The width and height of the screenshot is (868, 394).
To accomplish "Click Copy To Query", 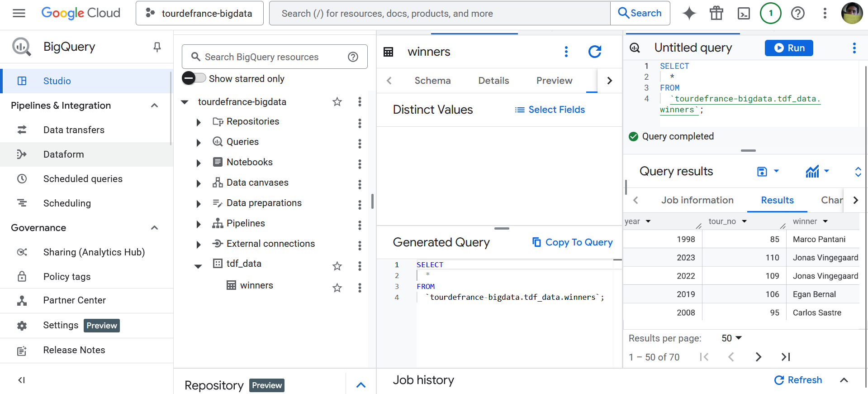I will pyautogui.click(x=572, y=242).
